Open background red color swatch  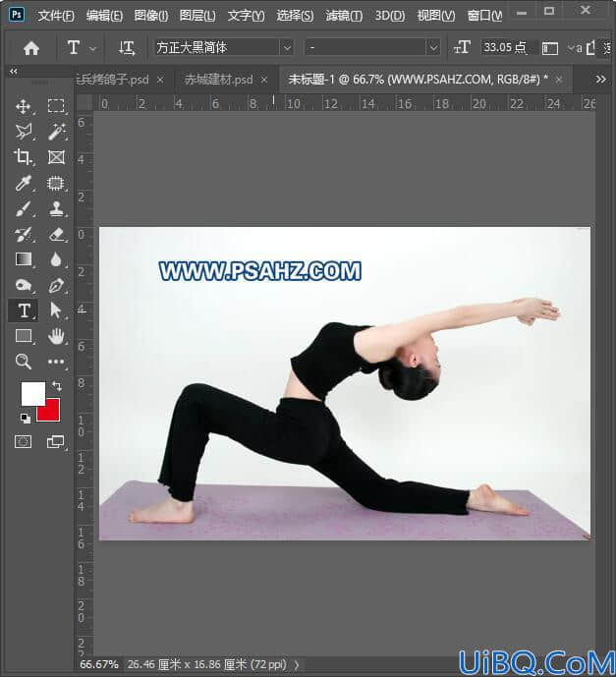[51, 413]
